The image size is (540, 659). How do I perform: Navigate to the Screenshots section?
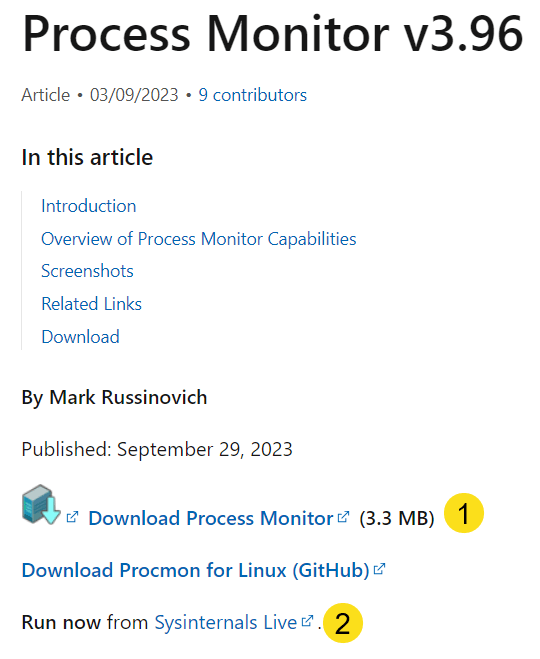pyautogui.click(x=87, y=271)
